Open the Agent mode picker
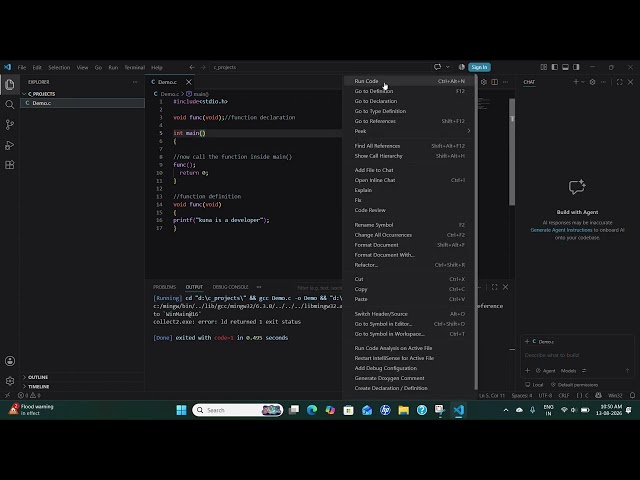Image resolution: width=640 pixels, height=480 pixels. click(x=546, y=371)
